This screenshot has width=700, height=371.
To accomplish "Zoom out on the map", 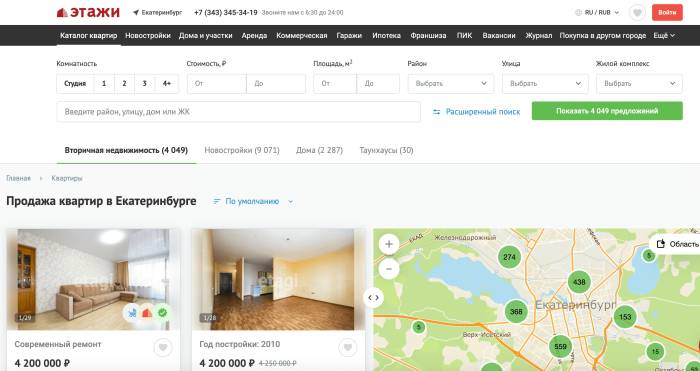I will (389, 269).
